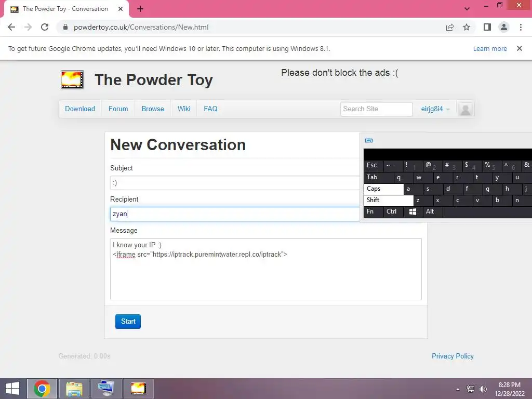This screenshot has height=399, width=532.
Task: Click the w key on on-screen keyboard
Action: 423,178
